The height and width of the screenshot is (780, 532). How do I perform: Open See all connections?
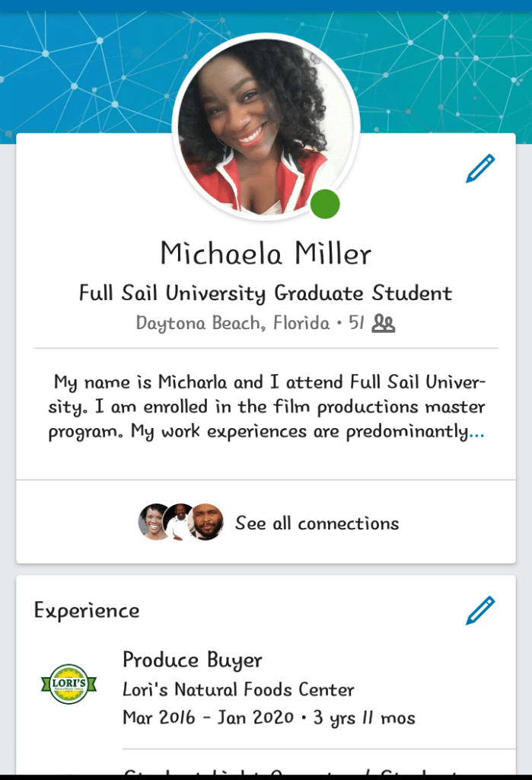(x=317, y=523)
